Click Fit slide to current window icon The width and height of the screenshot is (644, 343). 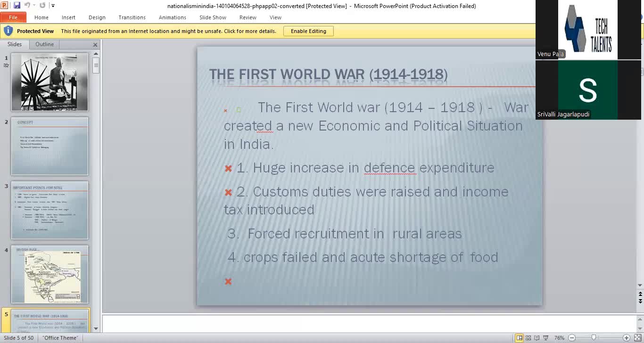click(x=638, y=338)
